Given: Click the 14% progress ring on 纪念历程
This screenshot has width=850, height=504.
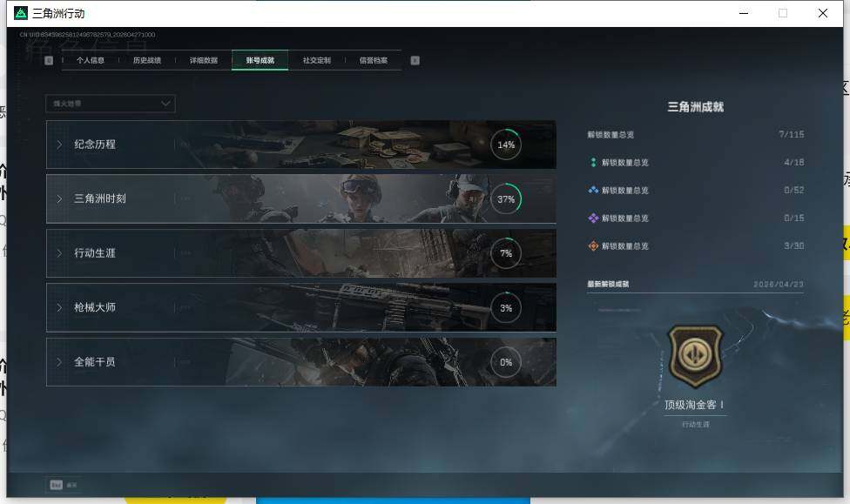Looking at the screenshot, I should pyautogui.click(x=506, y=144).
